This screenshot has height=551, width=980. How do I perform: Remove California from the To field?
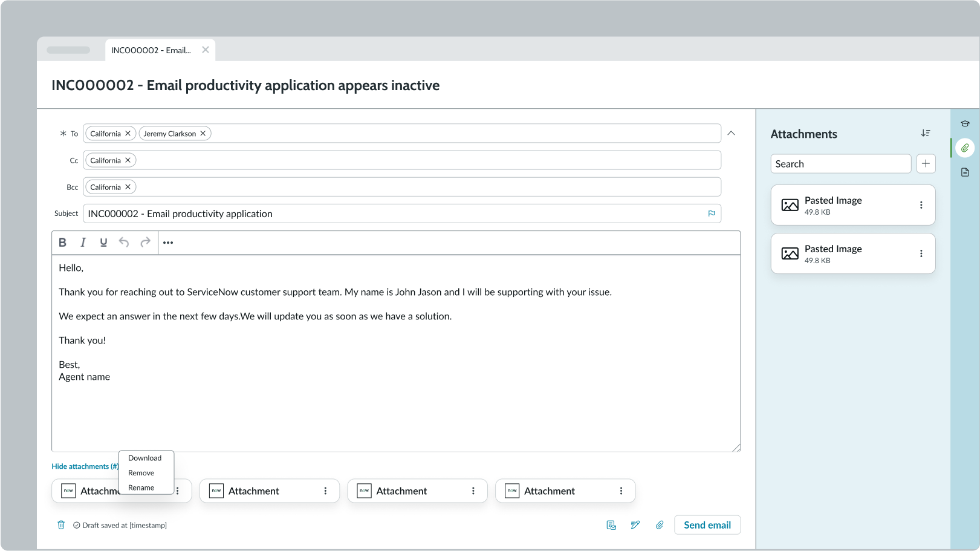tap(128, 134)
